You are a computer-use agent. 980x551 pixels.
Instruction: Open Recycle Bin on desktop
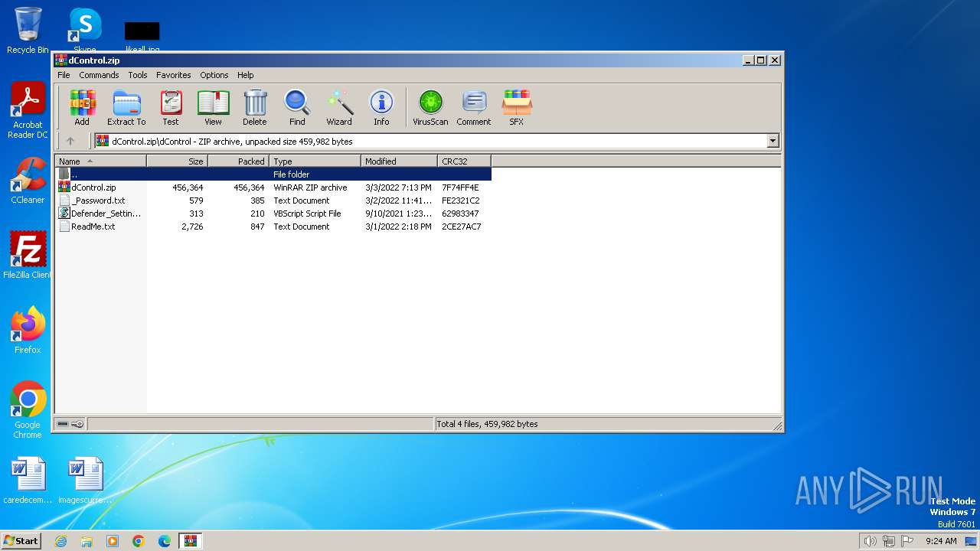(x=28, y=31)
